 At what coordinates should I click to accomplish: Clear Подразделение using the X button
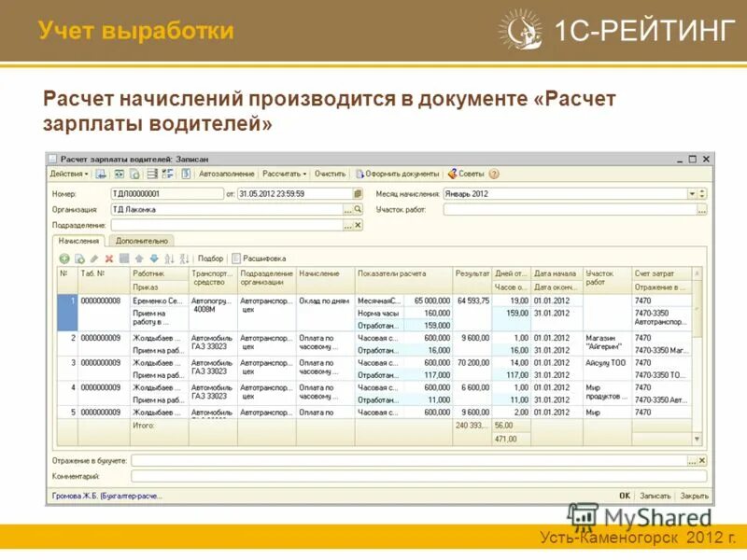358,223
